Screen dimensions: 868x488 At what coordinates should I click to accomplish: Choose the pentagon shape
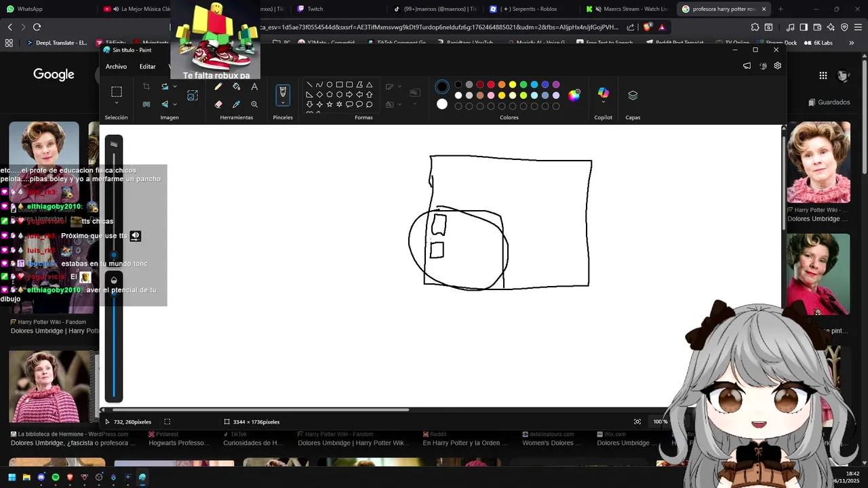[330, 94]
